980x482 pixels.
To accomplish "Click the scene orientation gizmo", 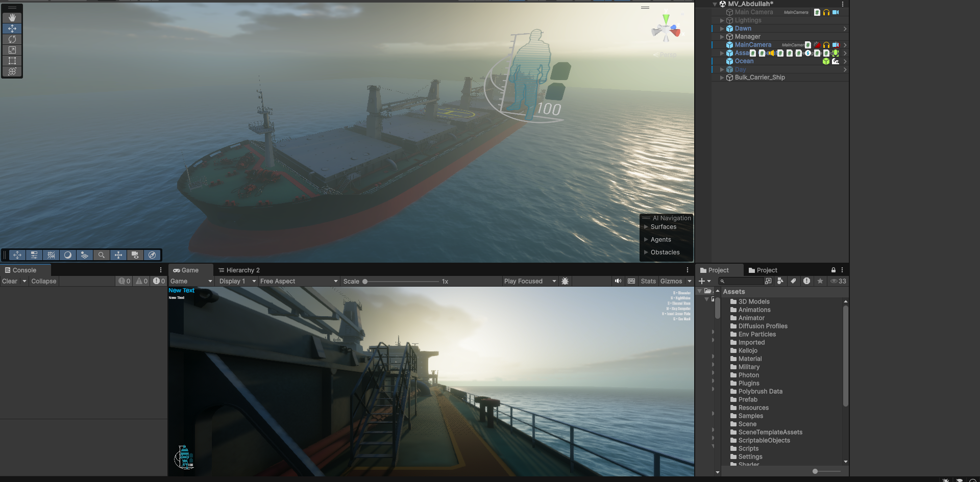I will point(666,31).
